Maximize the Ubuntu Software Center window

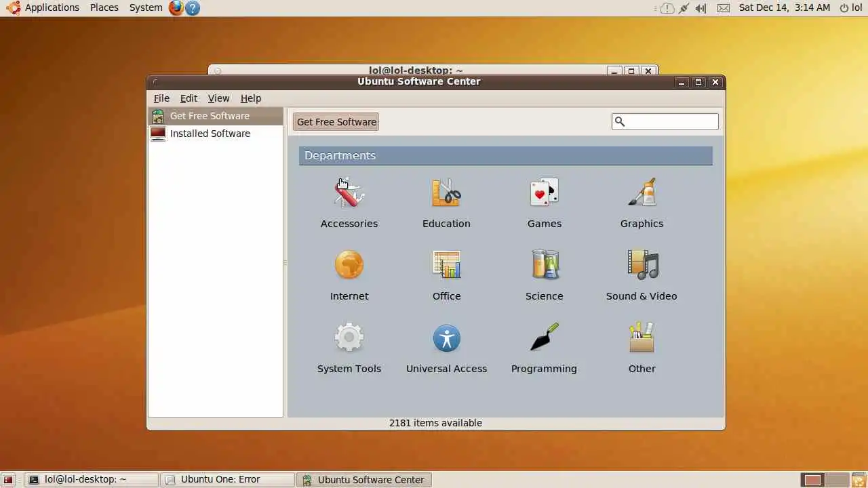(698, 82)
